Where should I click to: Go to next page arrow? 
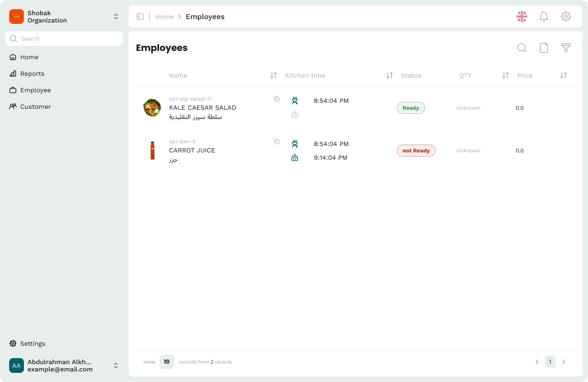click(564, 362)
